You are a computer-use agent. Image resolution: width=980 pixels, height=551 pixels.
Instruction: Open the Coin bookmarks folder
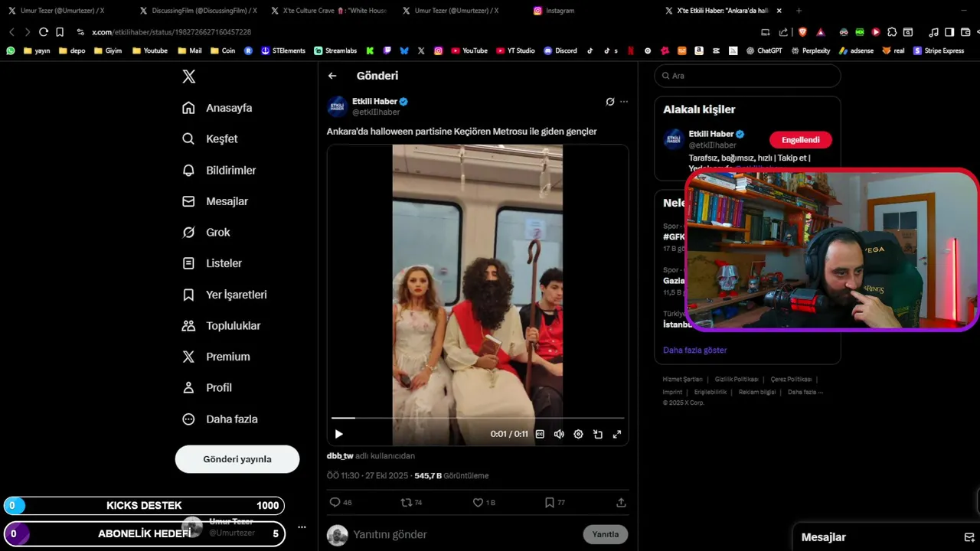(223, 51)
